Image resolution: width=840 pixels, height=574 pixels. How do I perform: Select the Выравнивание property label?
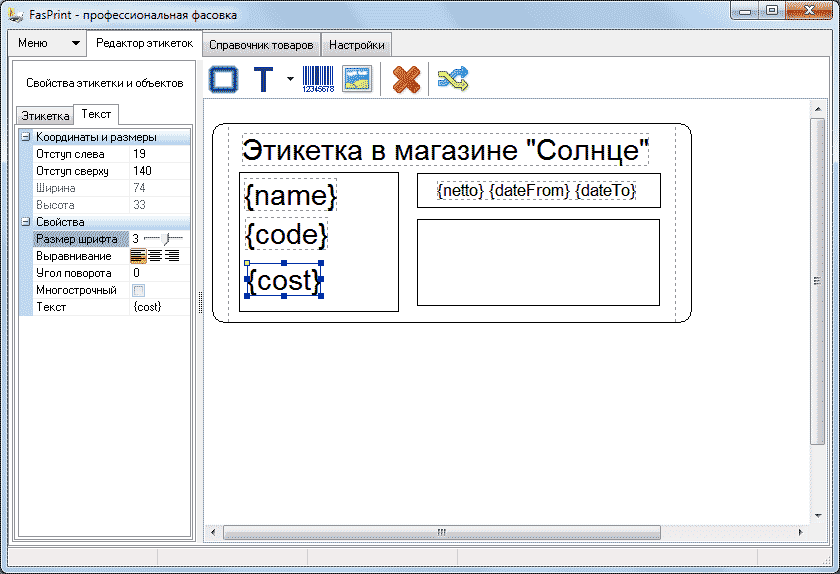pos(73,256)
